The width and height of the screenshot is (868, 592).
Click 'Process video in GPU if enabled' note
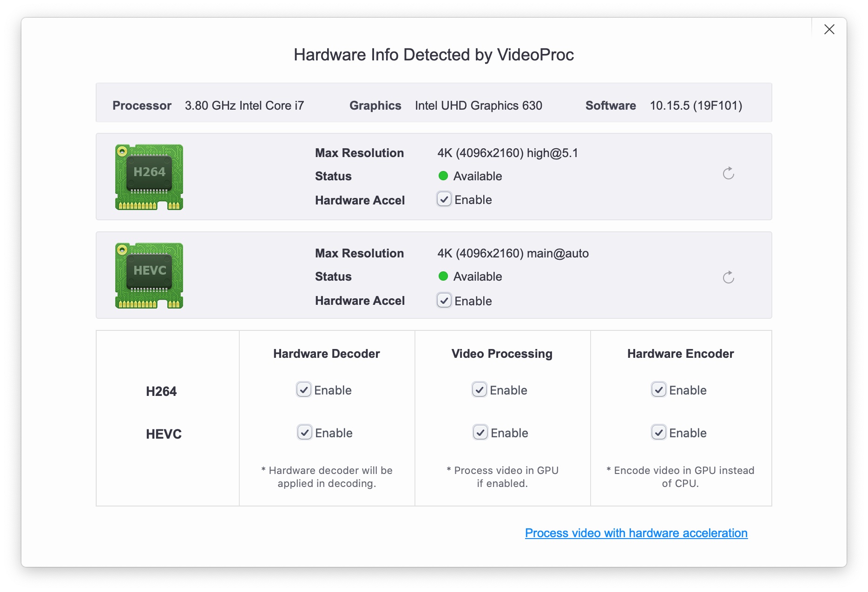[x=502, y=477]
